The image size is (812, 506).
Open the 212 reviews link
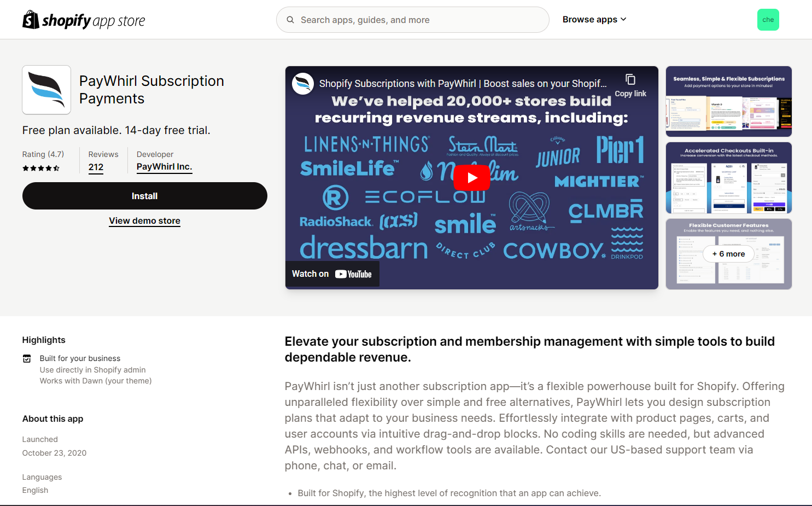pyautogui.click(x=96, y=167)
